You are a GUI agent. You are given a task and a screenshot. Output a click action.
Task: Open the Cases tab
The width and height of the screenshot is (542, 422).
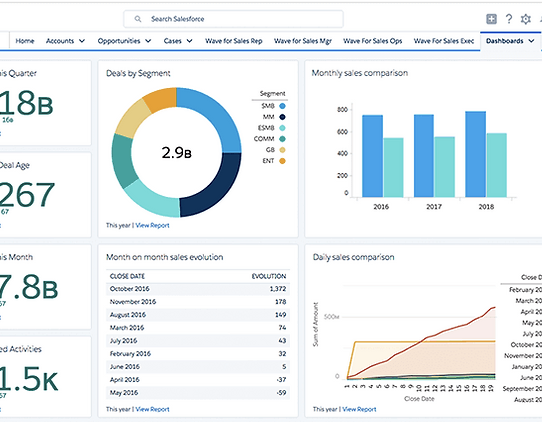172,41
